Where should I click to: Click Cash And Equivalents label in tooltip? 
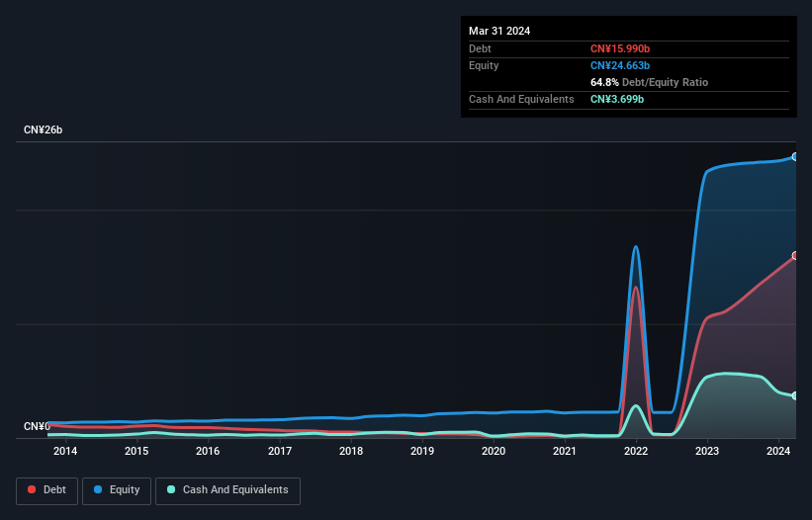click(521, 99)
